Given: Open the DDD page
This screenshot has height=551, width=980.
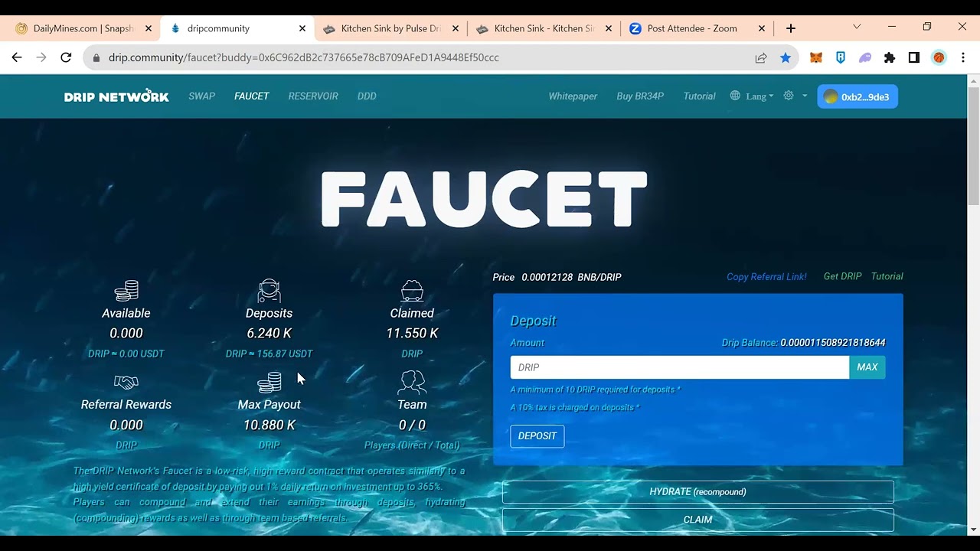Looking at the screenshot, I should [x=367, y=96].
